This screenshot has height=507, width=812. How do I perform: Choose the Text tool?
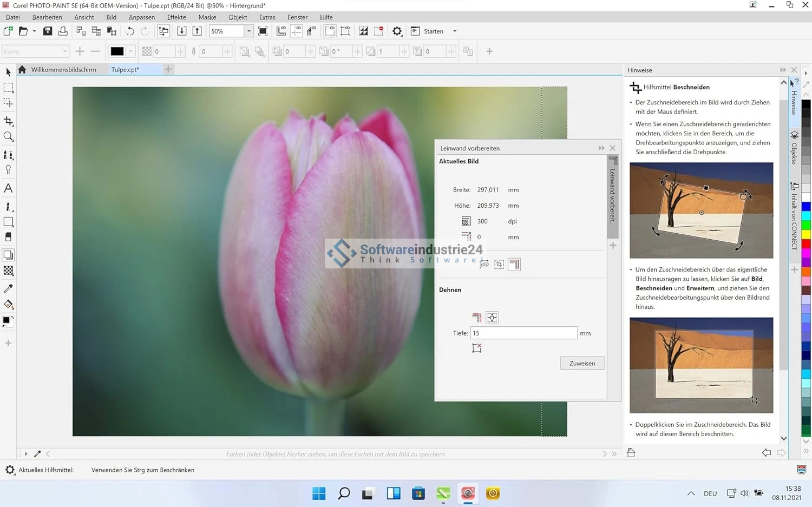pos(8,188)
